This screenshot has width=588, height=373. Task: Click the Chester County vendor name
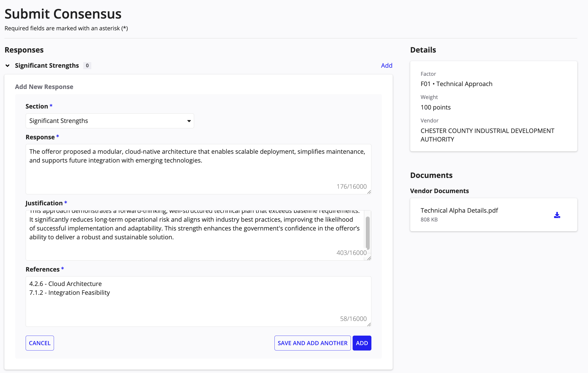tap(487, 135)
